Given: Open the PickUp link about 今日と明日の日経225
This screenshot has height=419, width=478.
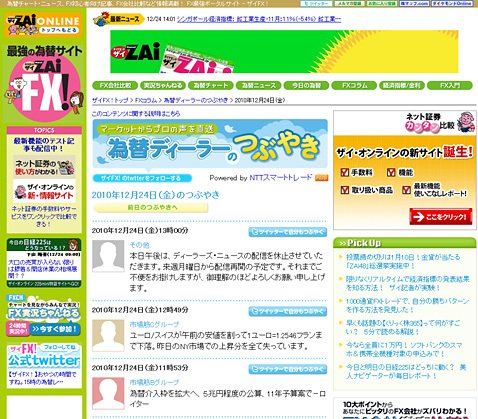Looking at the screenshot, I should pos(406,371).
